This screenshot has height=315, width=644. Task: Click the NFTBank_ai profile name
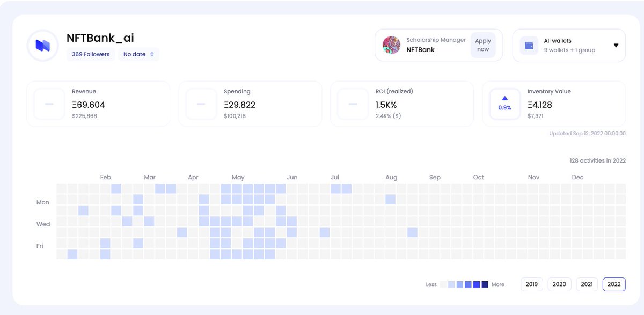pyautogui.click(x=100, y=38)
